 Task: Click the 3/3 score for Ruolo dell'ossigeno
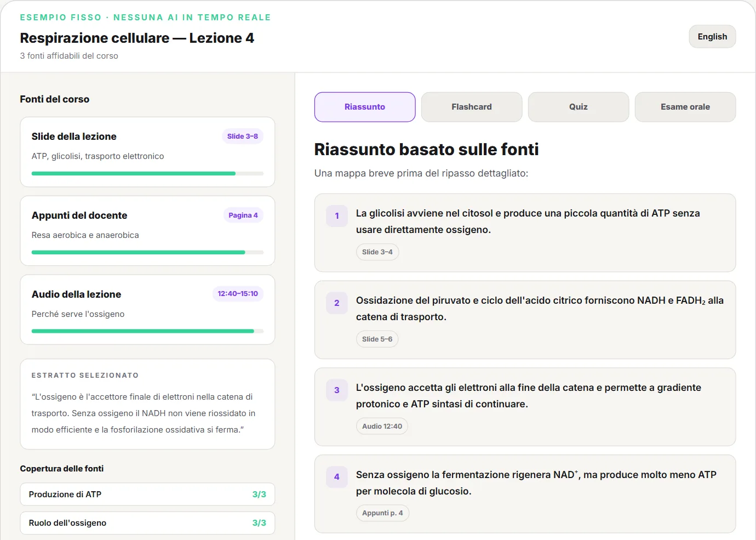(x=259, y=523)
